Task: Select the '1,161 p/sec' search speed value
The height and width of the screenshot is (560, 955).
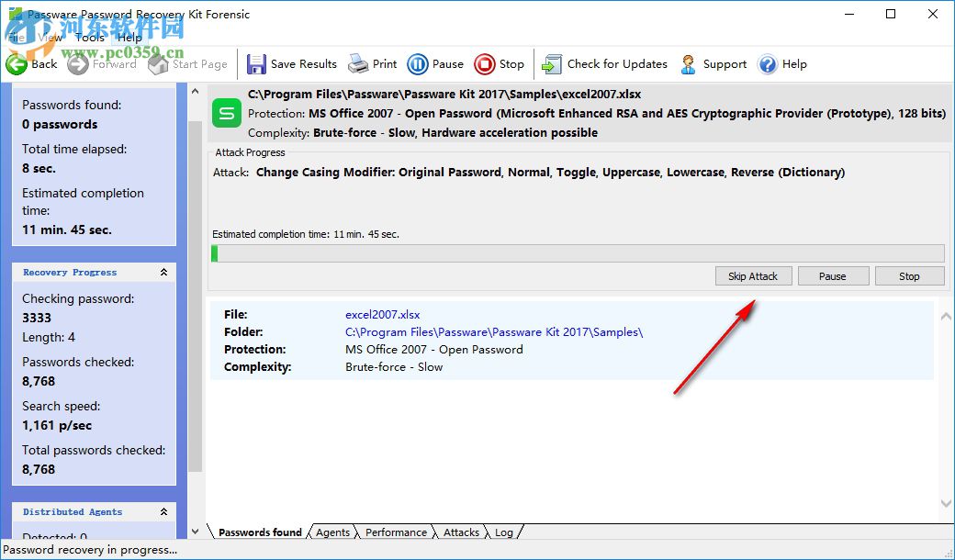Action: (57, 425)
